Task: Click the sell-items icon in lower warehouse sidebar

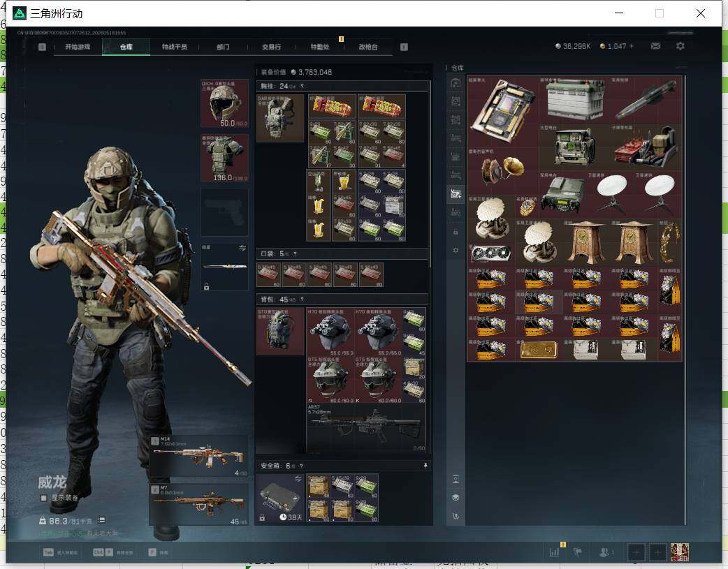Action: point(456,479)
